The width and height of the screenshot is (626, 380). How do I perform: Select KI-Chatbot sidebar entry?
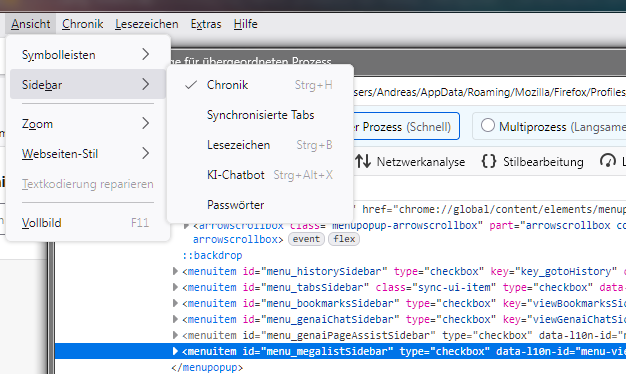(x=260, y=174)
